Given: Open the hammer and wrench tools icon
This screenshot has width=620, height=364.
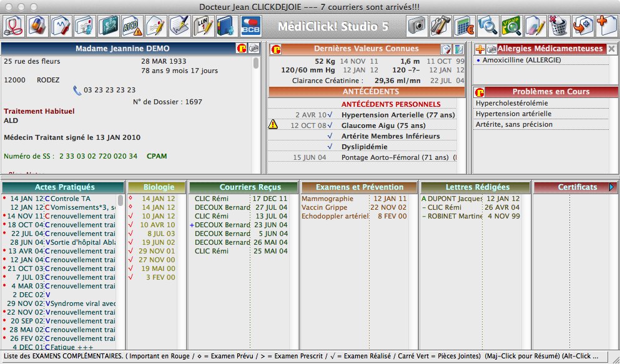Looking at the screenshot, I should coord(441,26).
